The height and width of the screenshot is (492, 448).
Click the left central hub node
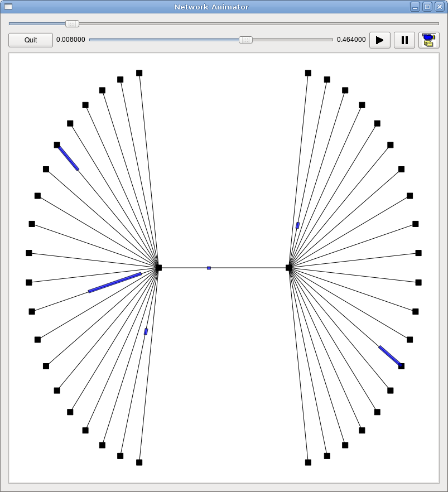[x=159, y=268]
